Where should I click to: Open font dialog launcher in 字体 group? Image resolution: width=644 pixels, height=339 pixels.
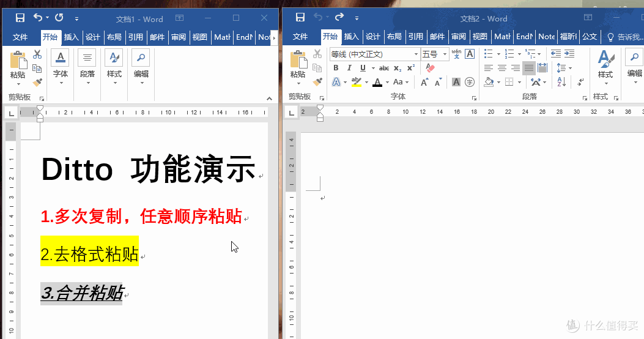tap(474, 98)
